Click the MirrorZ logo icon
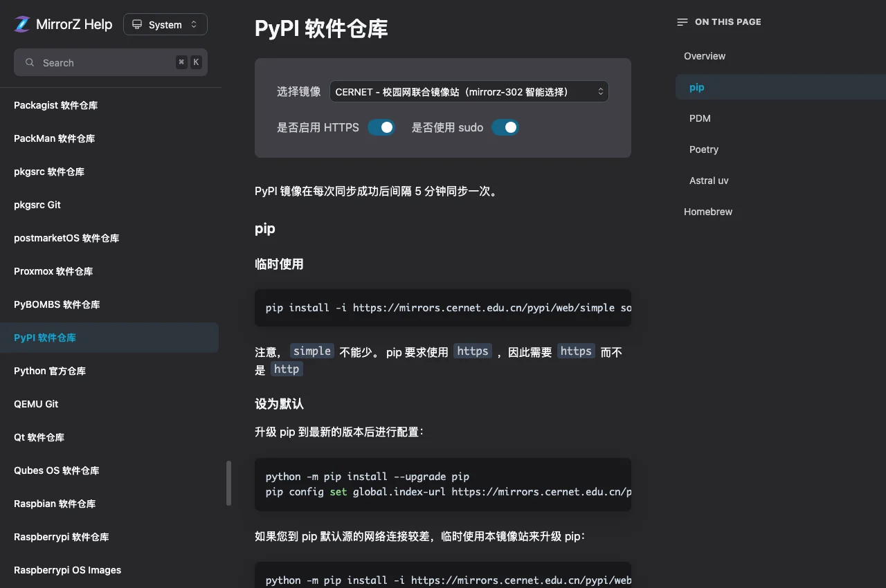Screen dimensions: 886x588 [23, 24]
